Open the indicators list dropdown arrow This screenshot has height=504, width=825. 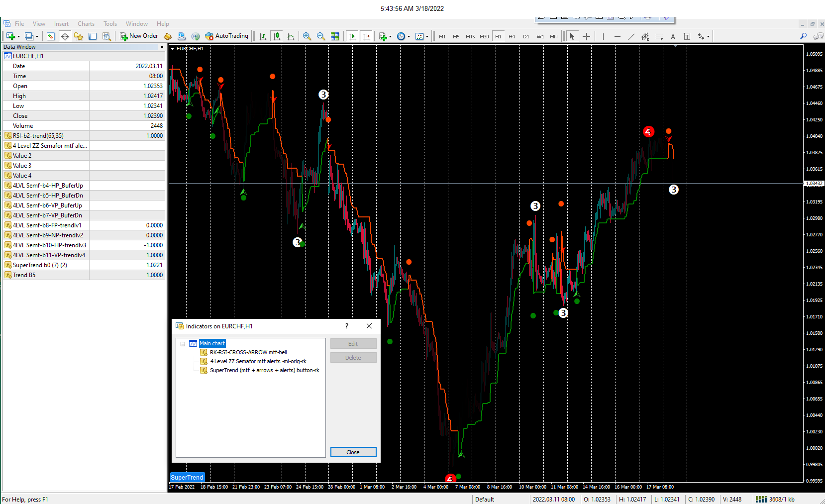pyautogui.click(x=390, y=36)
